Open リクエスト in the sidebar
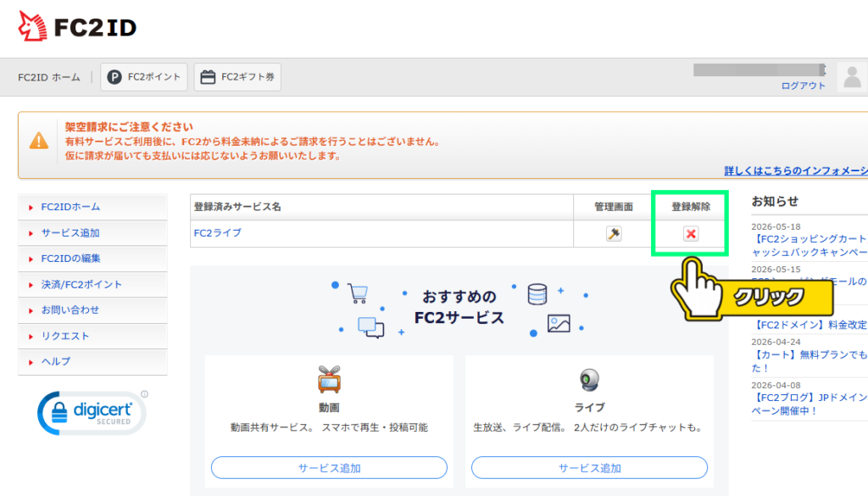This screenshot has width=868, height=496. (x=92, y=336)
